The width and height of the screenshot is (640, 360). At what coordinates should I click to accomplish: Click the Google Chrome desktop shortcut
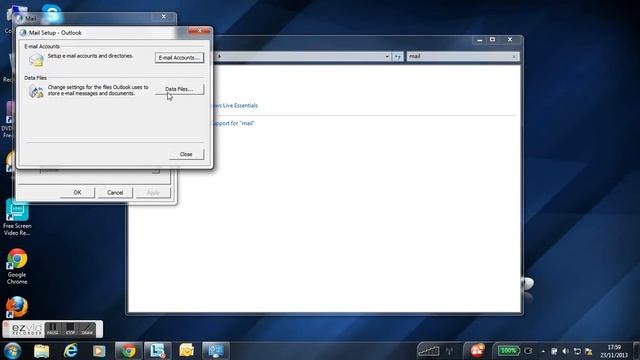point(17,266)
